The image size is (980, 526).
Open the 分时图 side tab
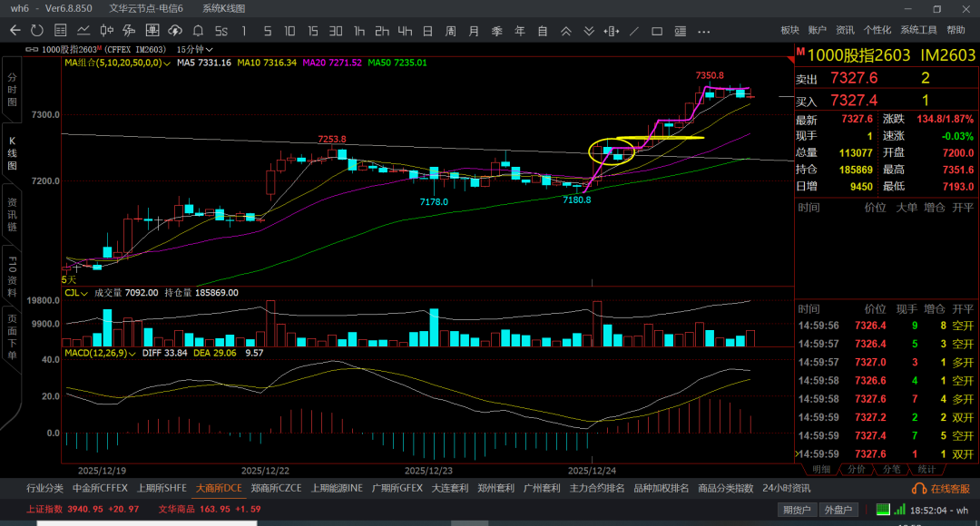click(x=12, y=90)
